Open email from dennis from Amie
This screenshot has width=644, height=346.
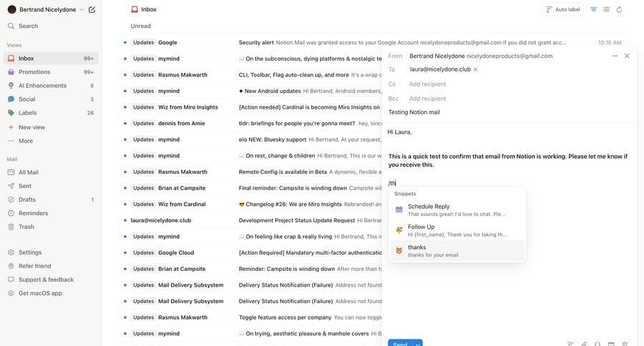point(252,123)
